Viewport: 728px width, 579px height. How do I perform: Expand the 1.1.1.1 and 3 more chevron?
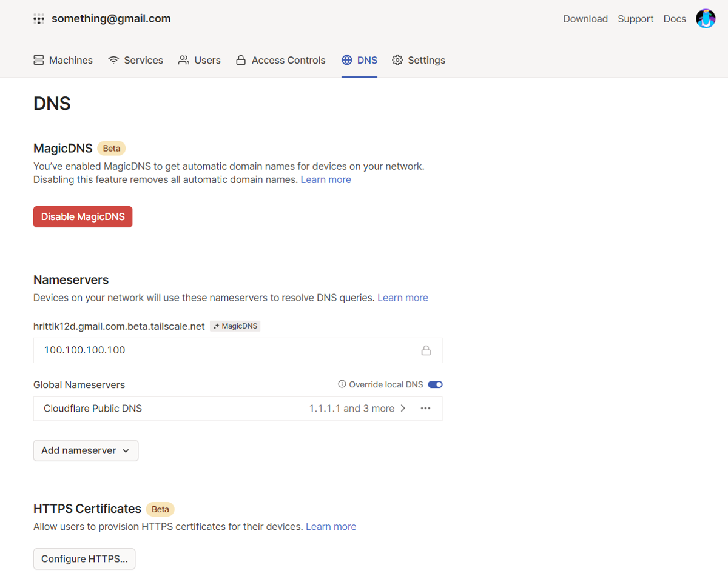tap(403, 409)
